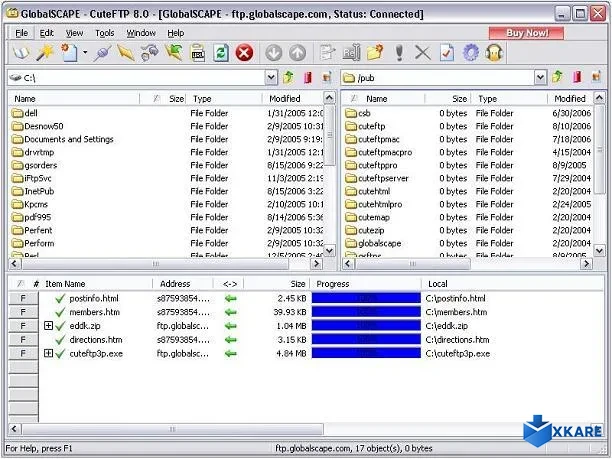Click the Quick Connect plug icon
Image resolution: width=612 pixels, height=459 pixels.
(x=103, y=53)
